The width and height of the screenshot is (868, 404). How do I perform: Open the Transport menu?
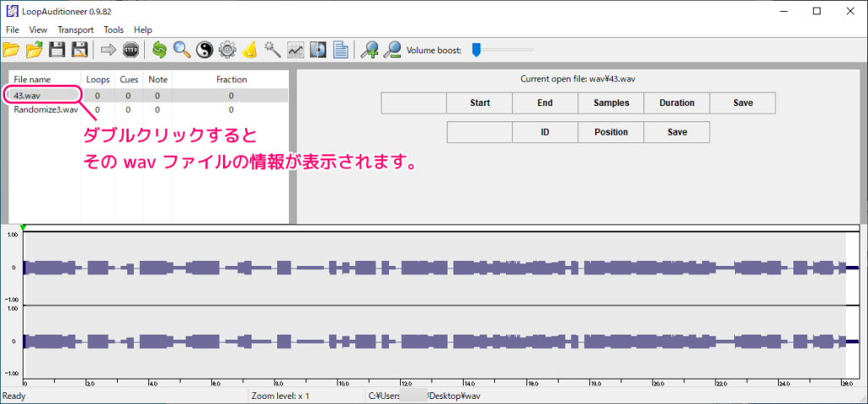[x=75, y=30]
